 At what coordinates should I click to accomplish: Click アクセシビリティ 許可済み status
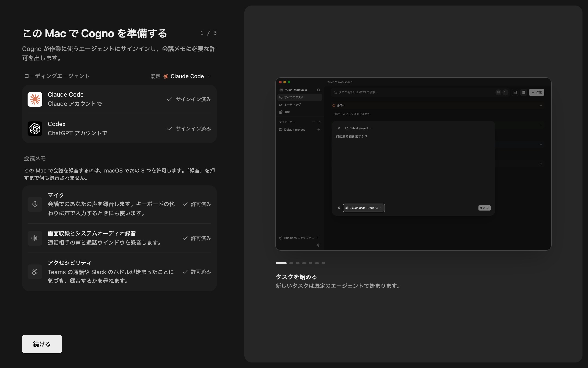click(197, 272)
